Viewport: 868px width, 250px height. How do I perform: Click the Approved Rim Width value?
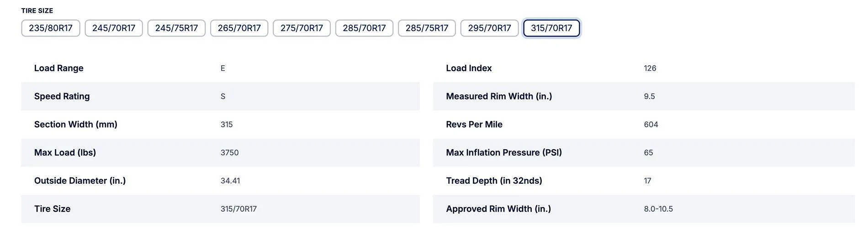pos(658,209)
